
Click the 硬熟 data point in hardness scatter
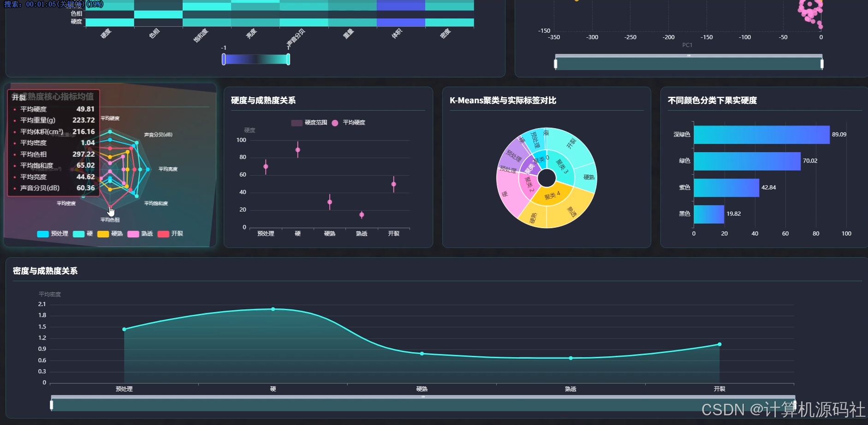pyautogui.click(x=330, y=202)
